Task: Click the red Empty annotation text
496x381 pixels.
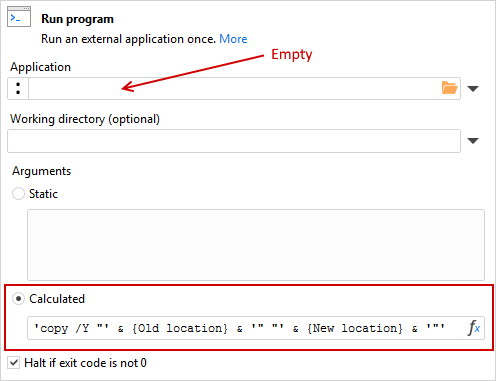Action: pos(292,55)
